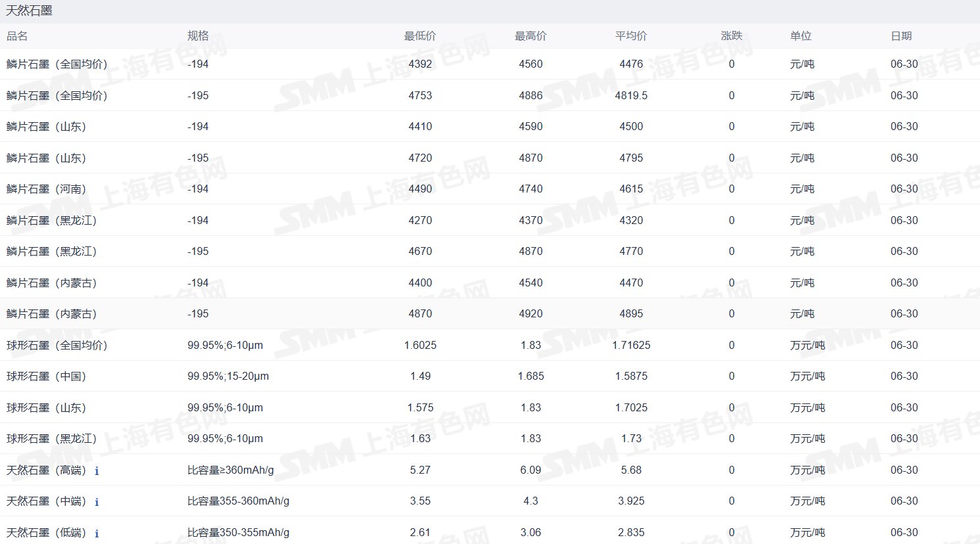Open info icon beside 天然石墨（高端）
The width and height of the screenshot is (980, 544).
(97, 471)
